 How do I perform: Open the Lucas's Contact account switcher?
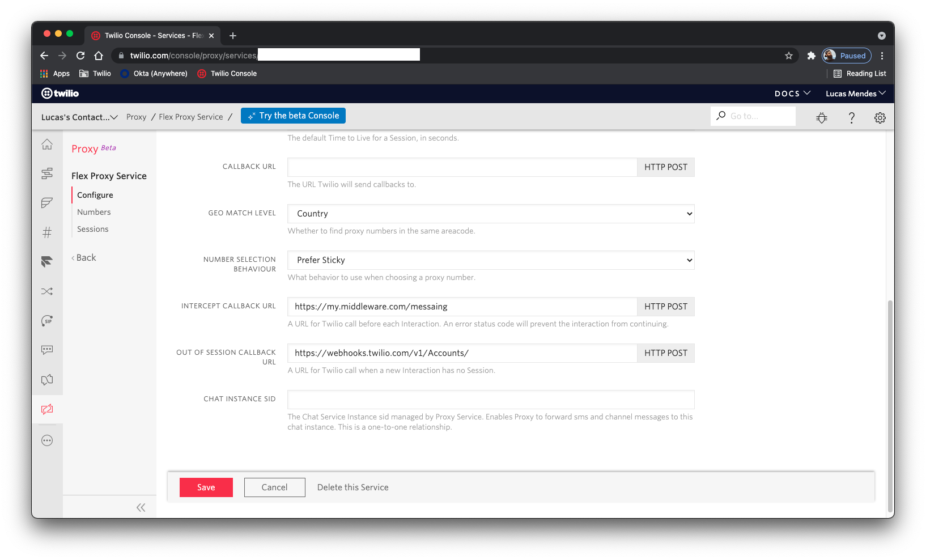coord(79,117)
